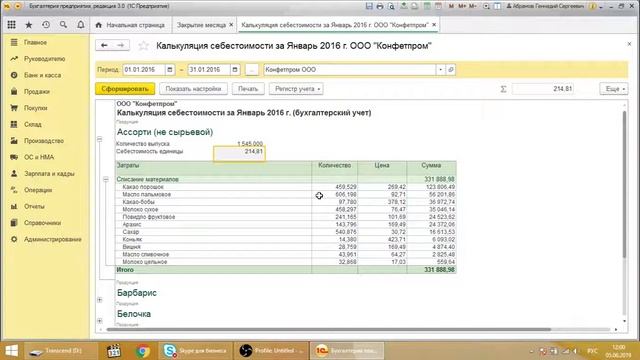This screenshot has width=640, height=360.
Task: Click Показать настройки button
Action: 193,89
